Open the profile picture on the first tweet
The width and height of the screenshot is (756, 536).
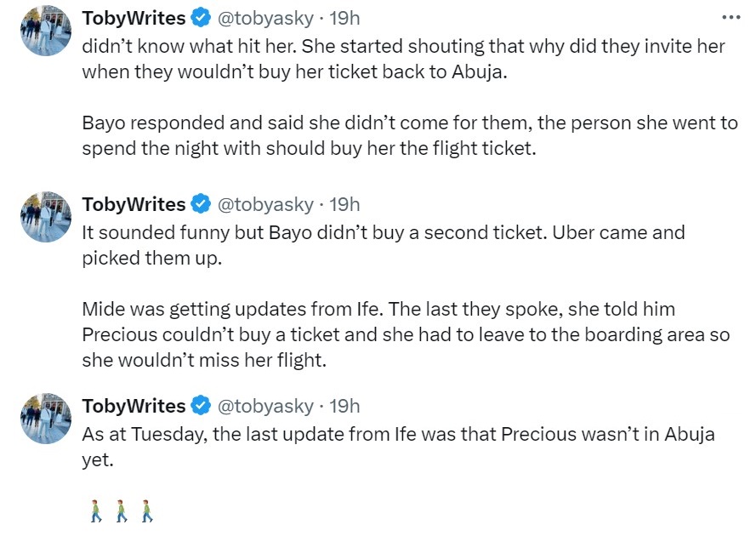coord(45,31)
